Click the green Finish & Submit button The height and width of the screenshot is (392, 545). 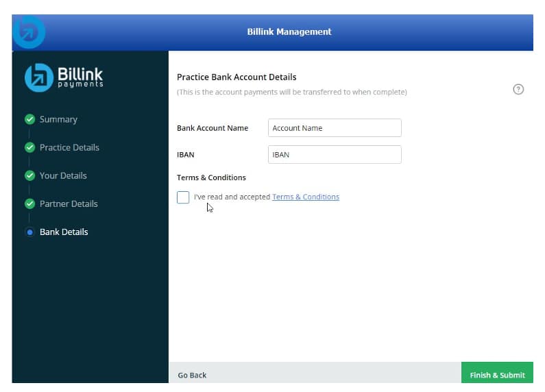[x=497, y=374]
